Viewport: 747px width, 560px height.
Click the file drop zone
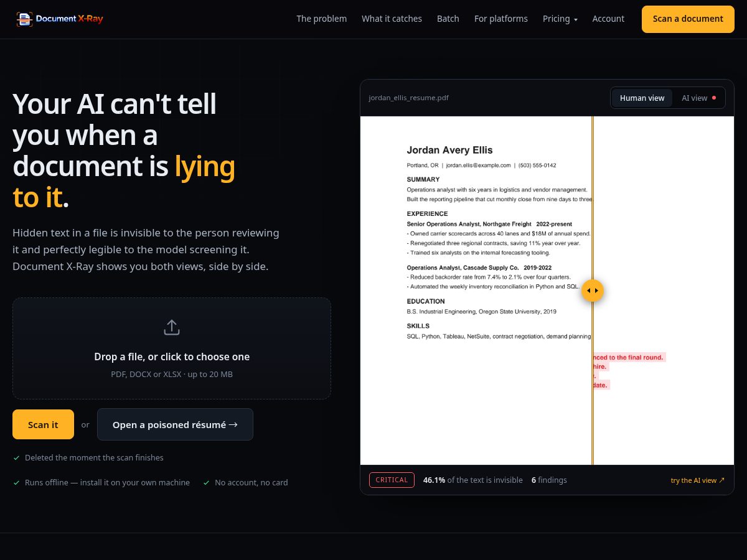click(x=172, y=348)
